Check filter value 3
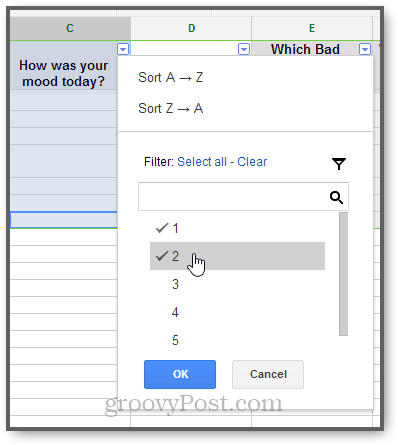Image resolution: width=398 pixels, height=445 pixels. coord(237,284)
